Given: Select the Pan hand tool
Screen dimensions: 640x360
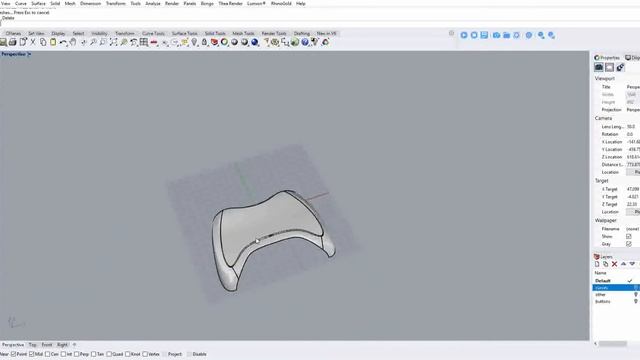Looking at the screenshot, I should pyautogui.click(x=73, y=42).
